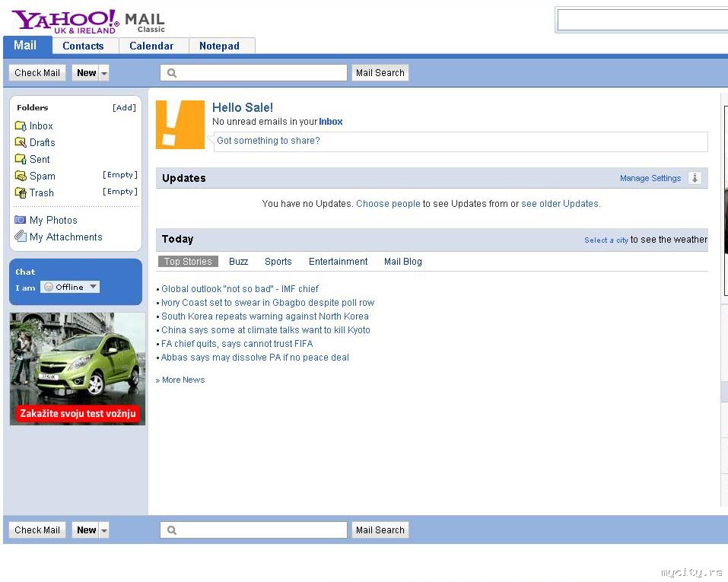The height and width of the screenshot is (582, 728).
Task: Click the Choose people link
Action: [388, 204]
